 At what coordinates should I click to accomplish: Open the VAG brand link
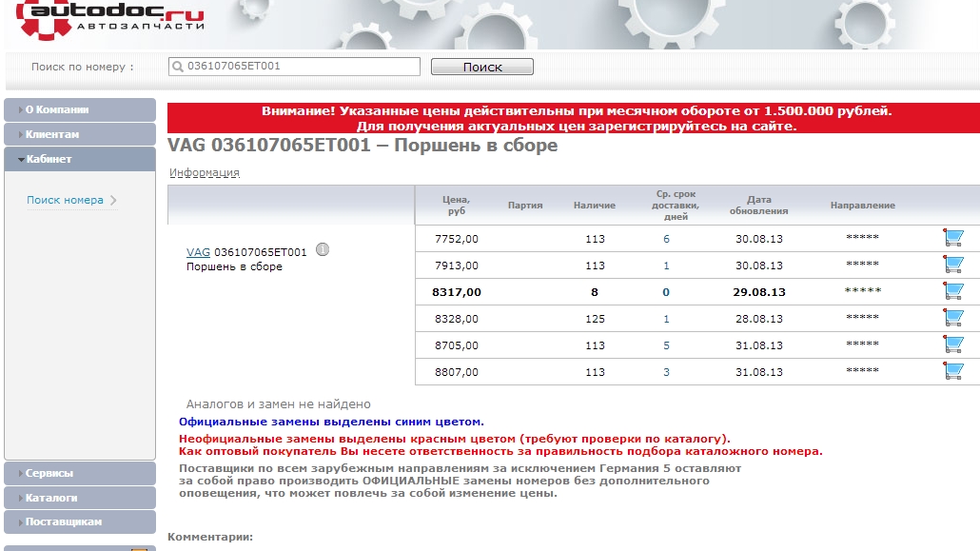coord(198,252)
